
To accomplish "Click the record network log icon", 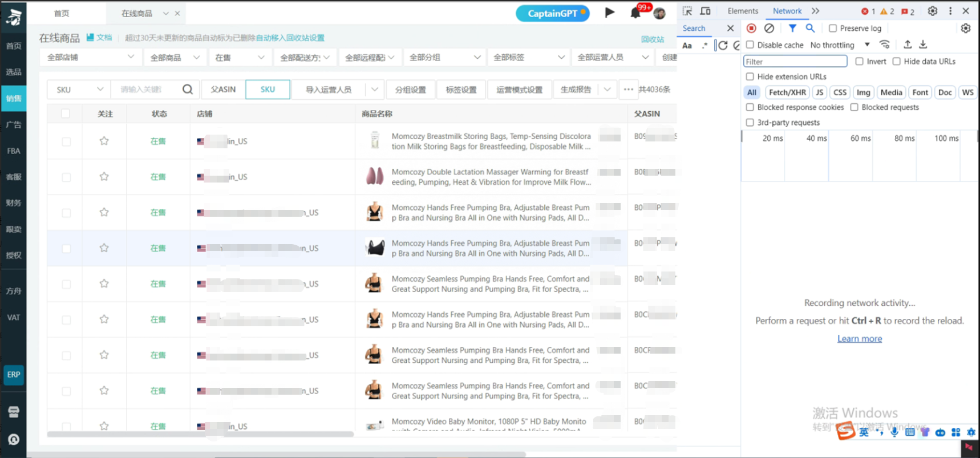I will click(x=751, y=28).
